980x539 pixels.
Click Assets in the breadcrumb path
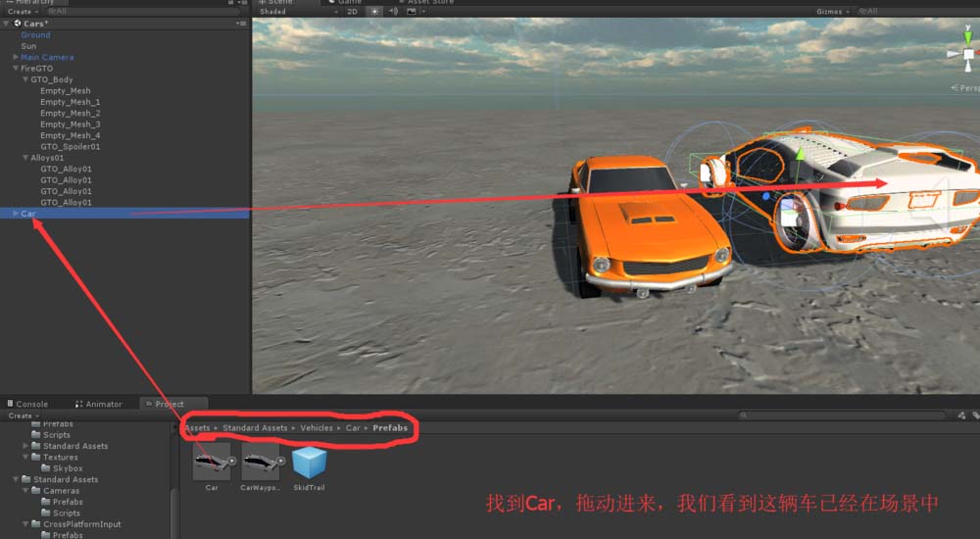[198, 428]
